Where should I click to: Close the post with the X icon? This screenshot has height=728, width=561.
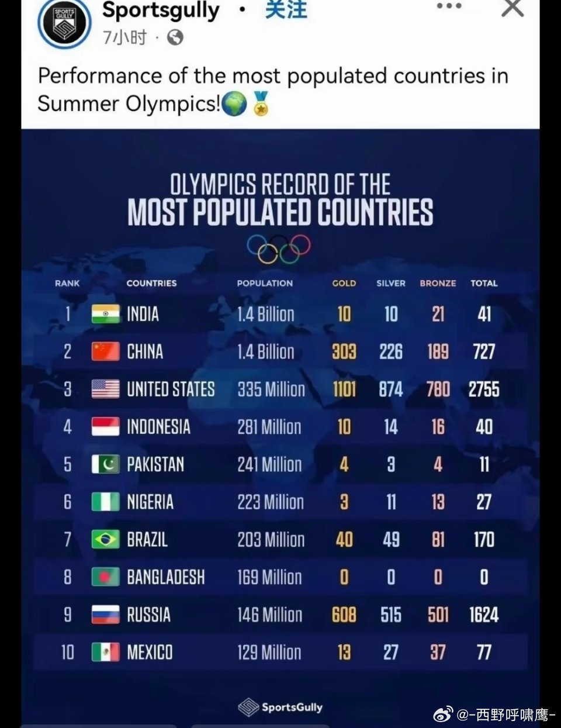pos(512,8)
